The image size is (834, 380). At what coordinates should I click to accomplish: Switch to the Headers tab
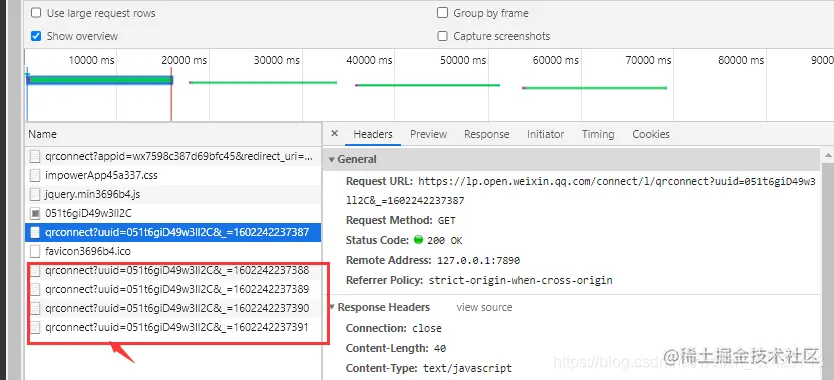click(x=373, y=134)
